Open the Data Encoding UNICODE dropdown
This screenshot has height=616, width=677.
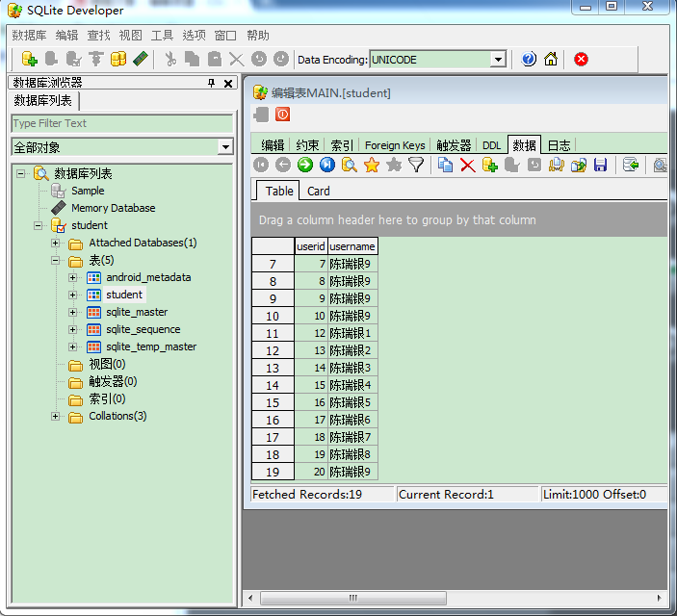(x=498, y=59)
